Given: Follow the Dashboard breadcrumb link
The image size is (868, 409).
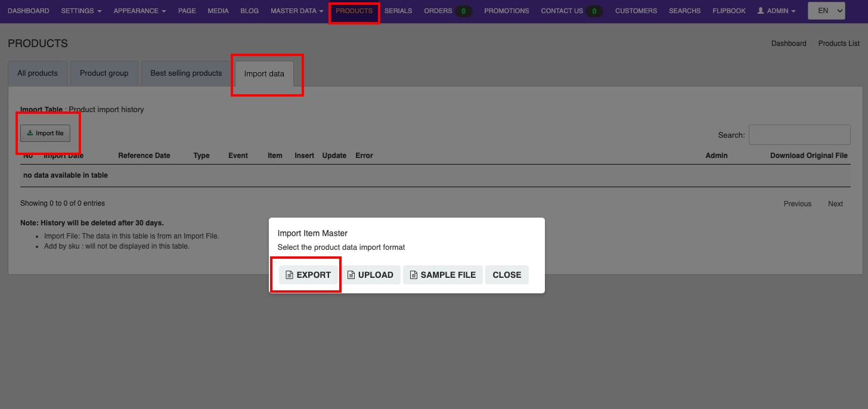Looking at the screenshot, I should 788,44.
